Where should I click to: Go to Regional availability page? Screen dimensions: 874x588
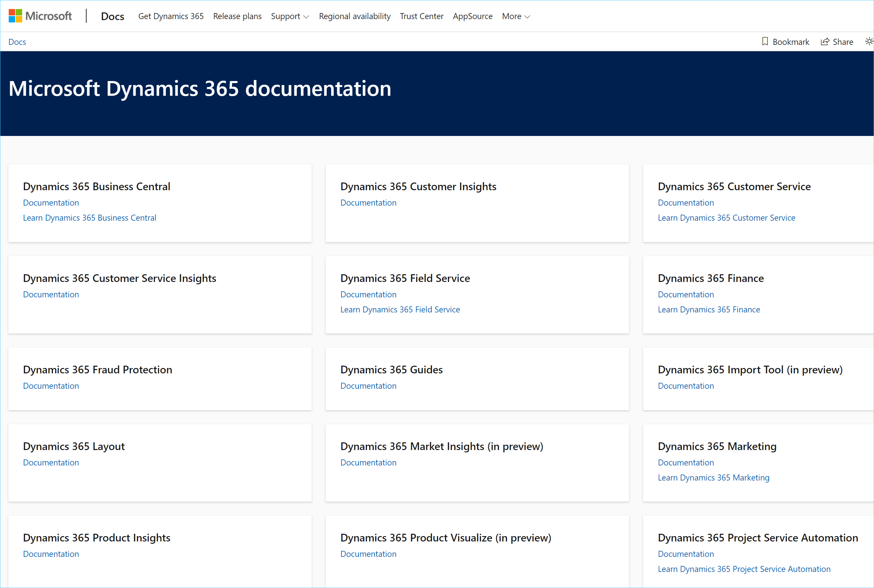click(x=355, y=16)
